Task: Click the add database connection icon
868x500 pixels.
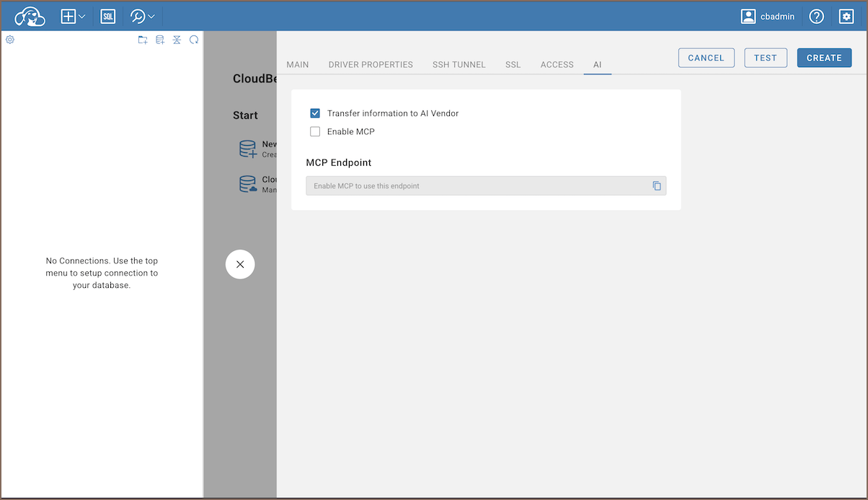Action: [160, 40]
